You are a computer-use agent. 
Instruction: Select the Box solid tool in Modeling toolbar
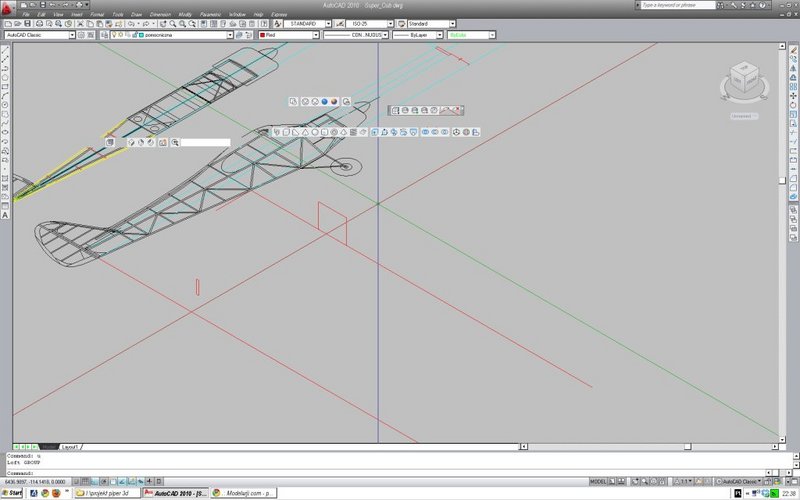(286, 132)
